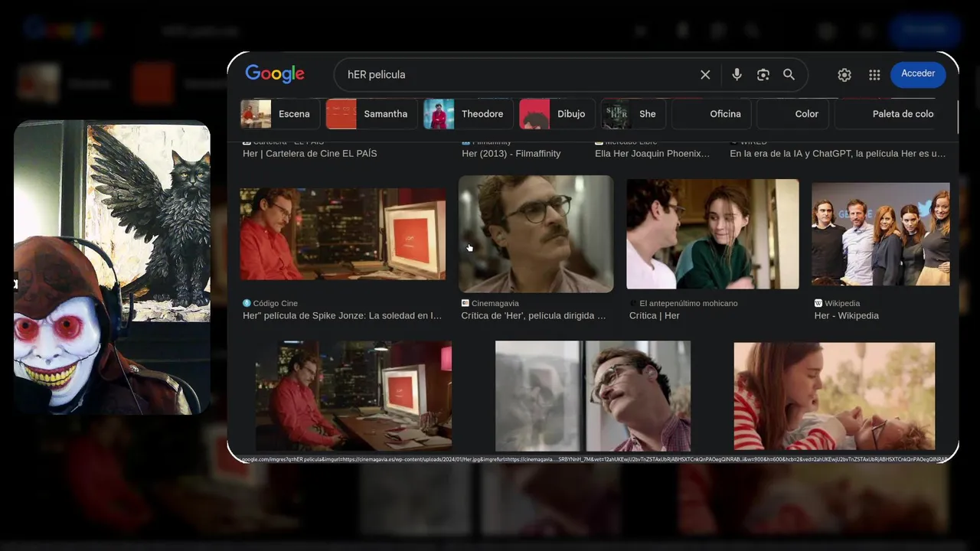Image resolution: width=980 pixels, height=551 pixels.
Task: Open the Google apps grid icon
Action: coord(874,74)
